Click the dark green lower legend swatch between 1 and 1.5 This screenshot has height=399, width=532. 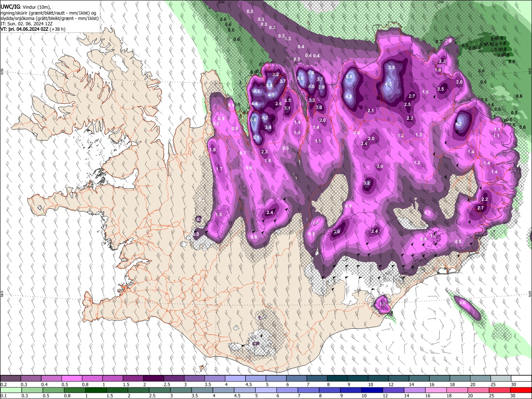pos(96,390)
